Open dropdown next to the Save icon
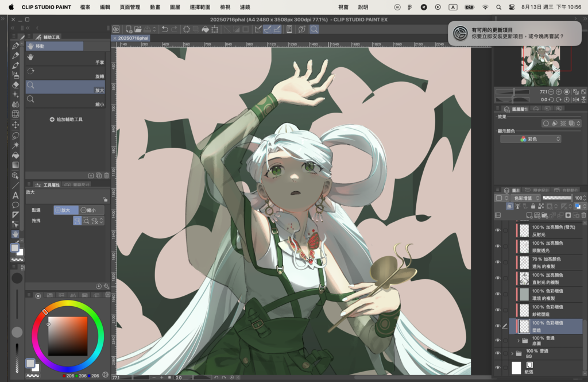This screenshot has width=588, height=382. click(x=154, y=29)
